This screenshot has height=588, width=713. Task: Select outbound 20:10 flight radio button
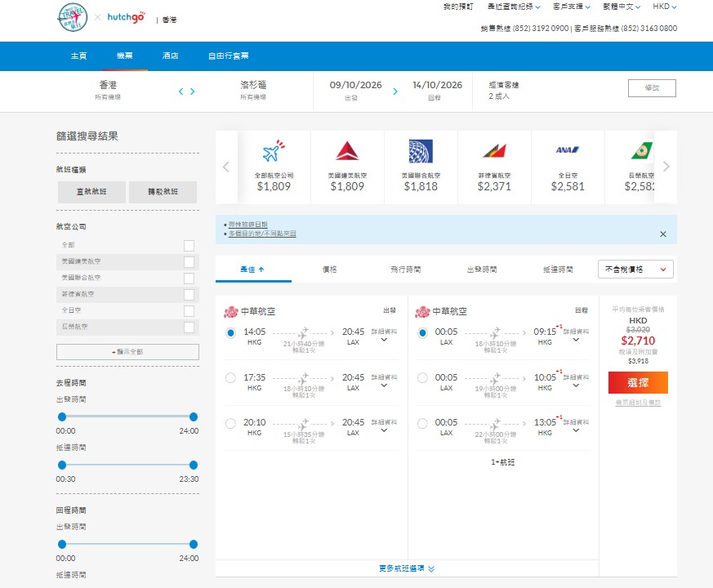coord(230,423)
